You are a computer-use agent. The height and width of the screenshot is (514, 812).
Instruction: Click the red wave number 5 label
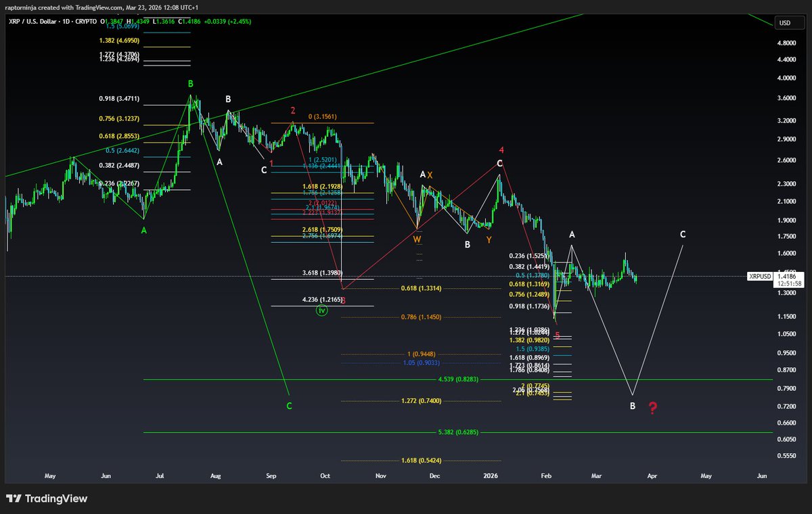pos(557,335)
